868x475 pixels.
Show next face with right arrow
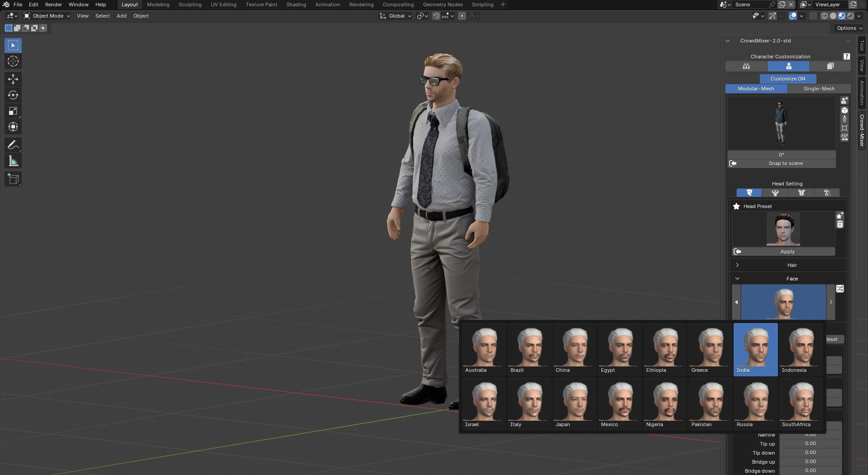click(x=830, y=302)
